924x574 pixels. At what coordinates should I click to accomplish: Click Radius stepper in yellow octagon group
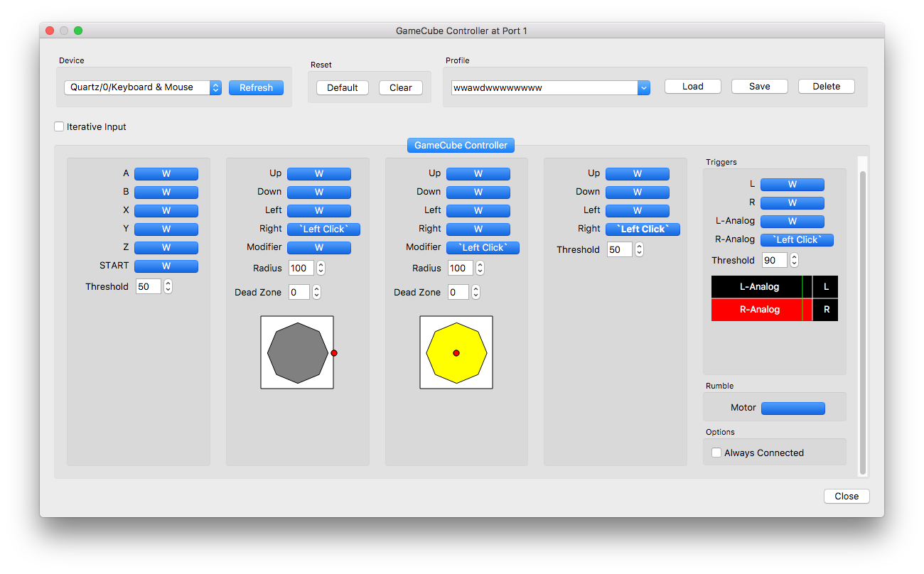(480, 268)
